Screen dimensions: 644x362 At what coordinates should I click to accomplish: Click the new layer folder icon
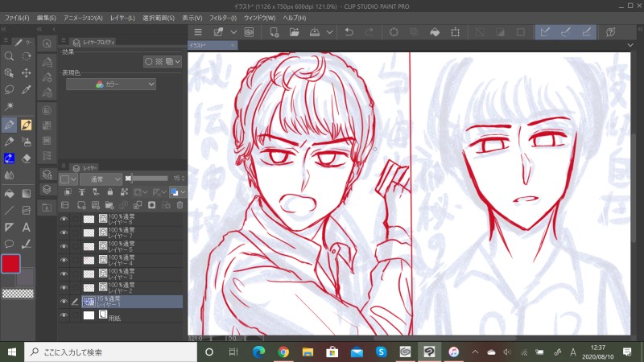[109, 205]
